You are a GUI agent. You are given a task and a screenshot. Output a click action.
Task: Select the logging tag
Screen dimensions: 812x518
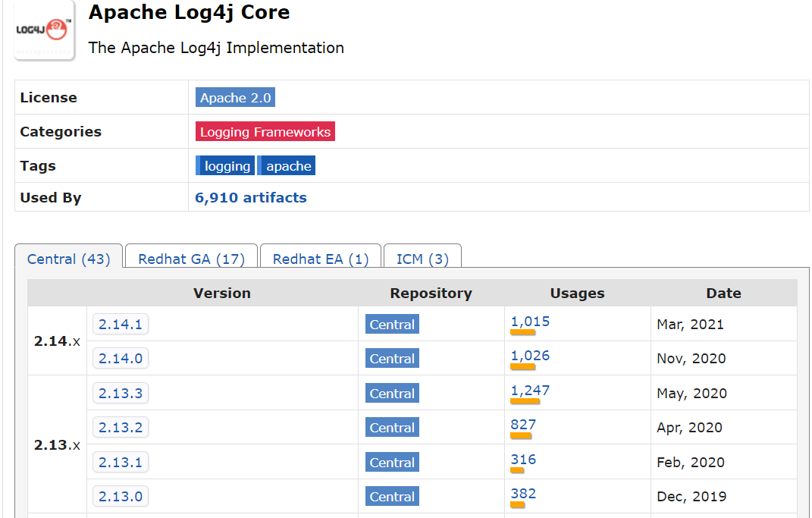tap(225, 166)
